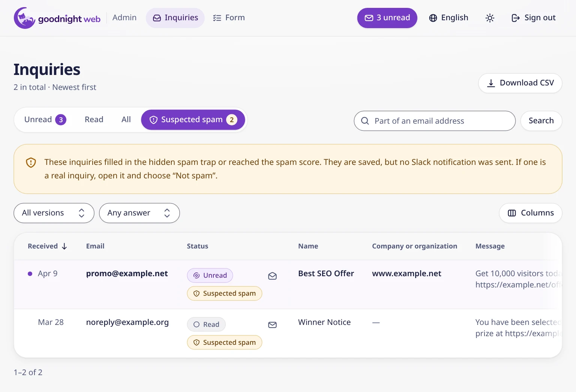Open the English language selector
This screenshot has height=392, width=576.
pyautogui.click(x=448, y=18)
